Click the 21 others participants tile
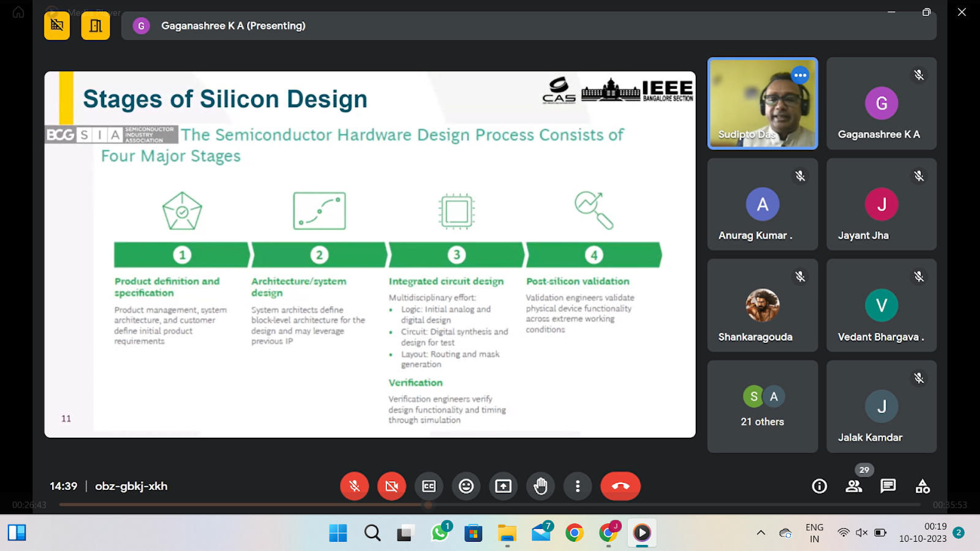 coord(763,407)
